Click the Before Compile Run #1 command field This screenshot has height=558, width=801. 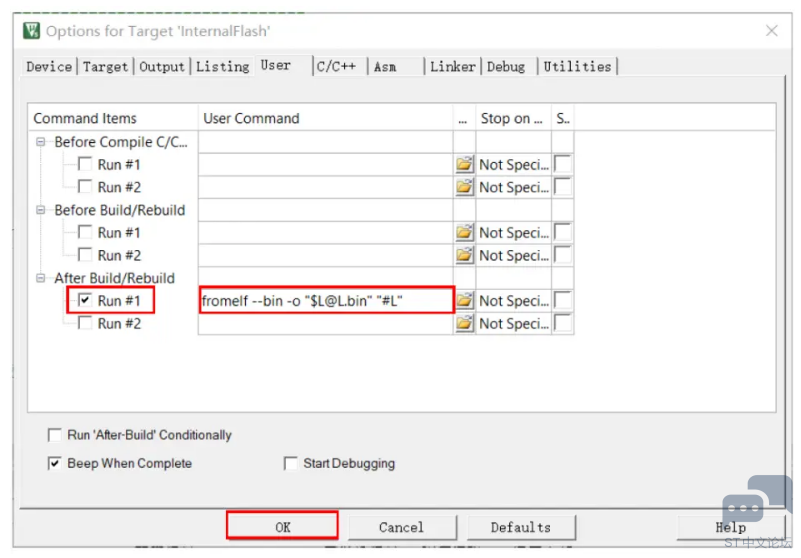coord(326,165)
